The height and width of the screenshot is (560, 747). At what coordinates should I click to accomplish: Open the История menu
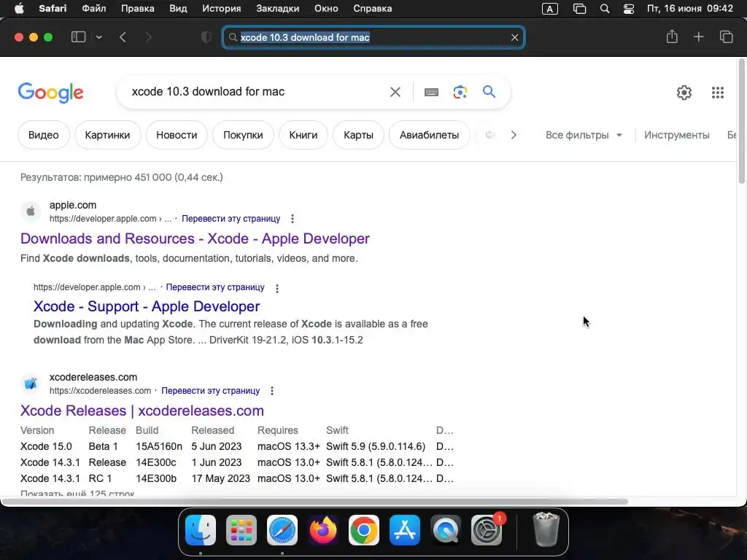pyautogui.click(x=222, y=9)
